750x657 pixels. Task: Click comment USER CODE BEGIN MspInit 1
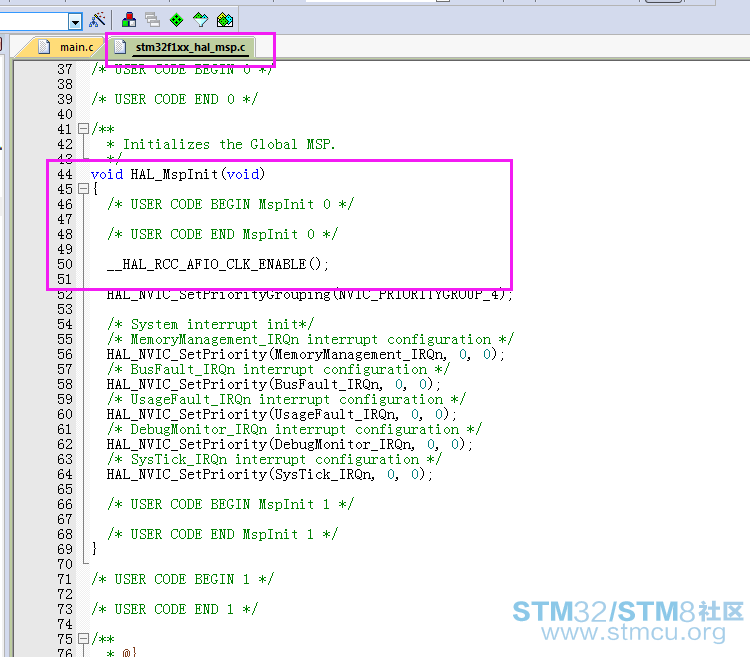[231, 504]
